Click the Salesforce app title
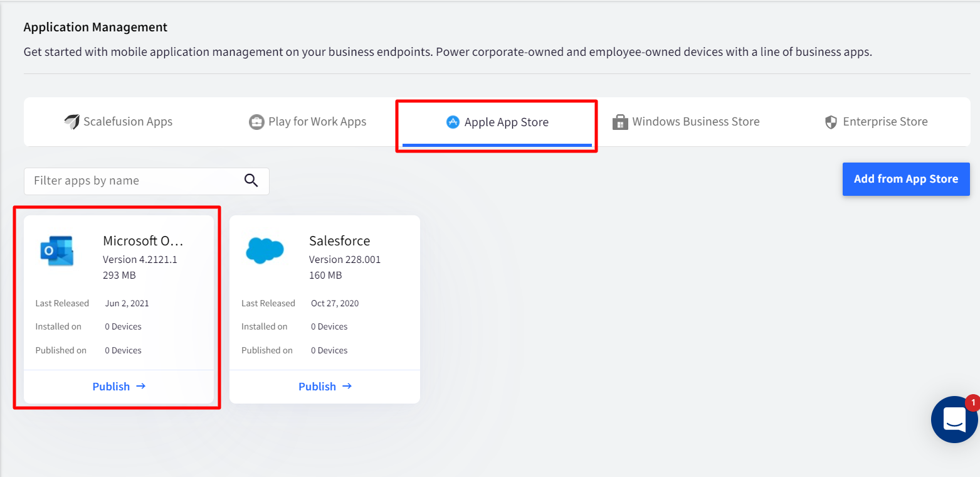The height and width of the screenshot is (477, 980). tap(340, 241)
